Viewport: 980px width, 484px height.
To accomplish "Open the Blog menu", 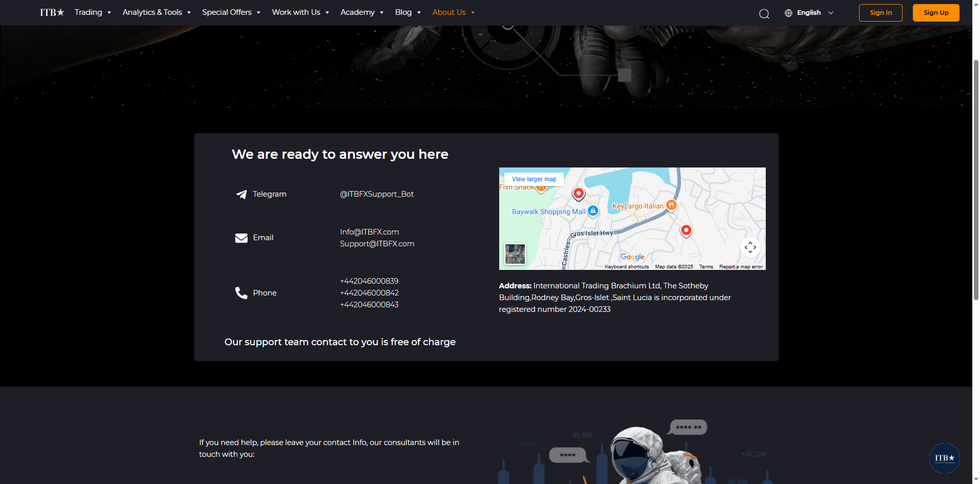I will [403, 12].
